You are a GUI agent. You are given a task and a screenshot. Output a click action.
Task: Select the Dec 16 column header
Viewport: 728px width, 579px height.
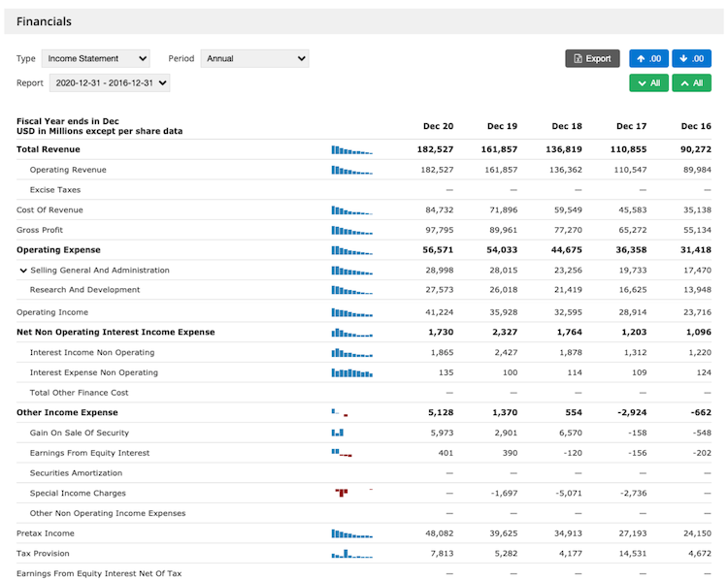pos(695,126)
